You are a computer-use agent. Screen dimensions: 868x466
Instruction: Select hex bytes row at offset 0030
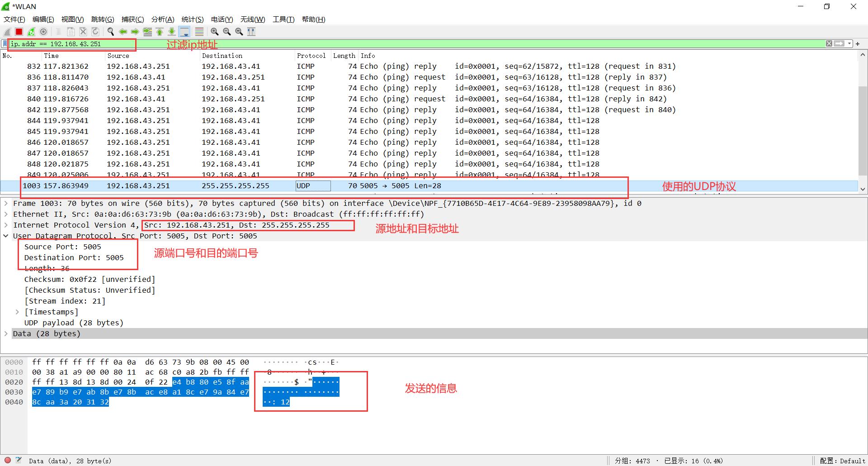(140, 392)
